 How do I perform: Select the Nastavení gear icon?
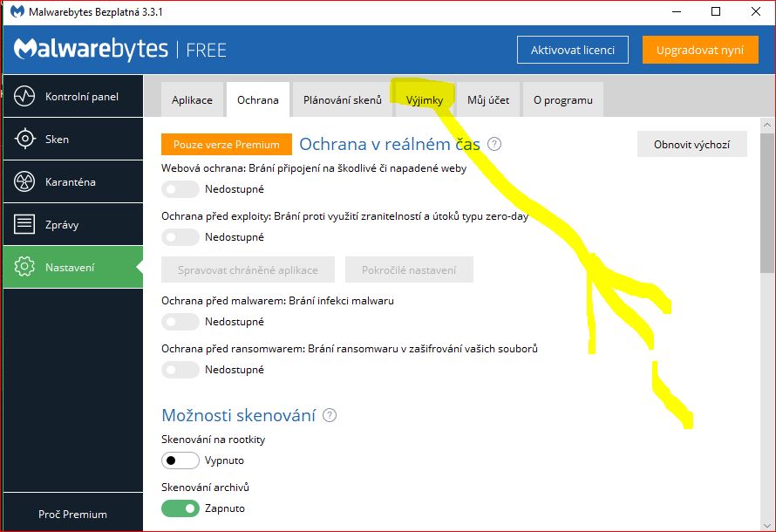[24, 268]
